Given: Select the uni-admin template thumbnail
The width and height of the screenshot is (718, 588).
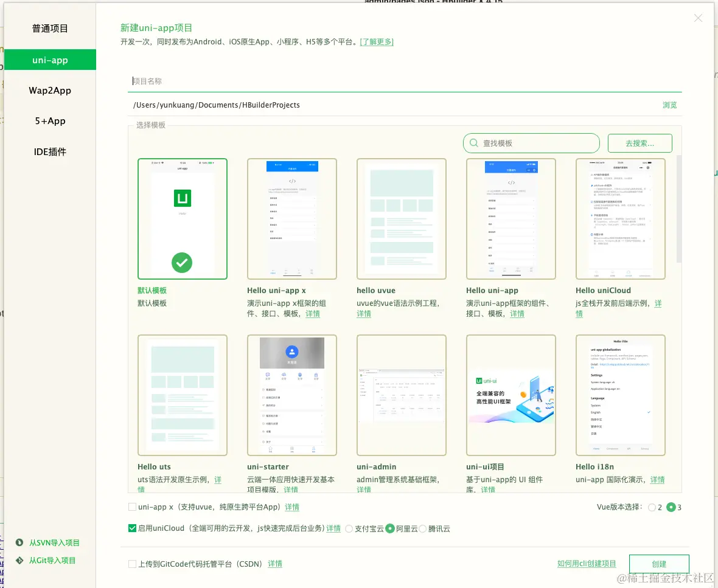Looking at the screenshot, I should [402, 395].
